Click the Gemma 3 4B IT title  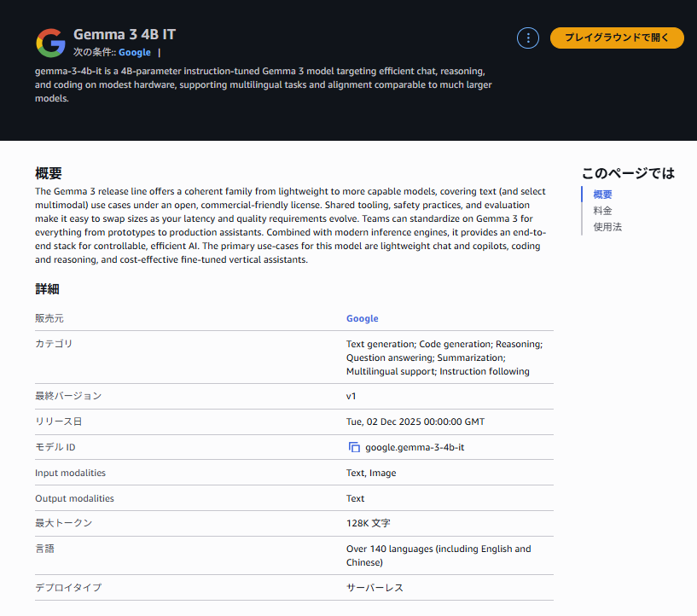(x=125, y=34)
